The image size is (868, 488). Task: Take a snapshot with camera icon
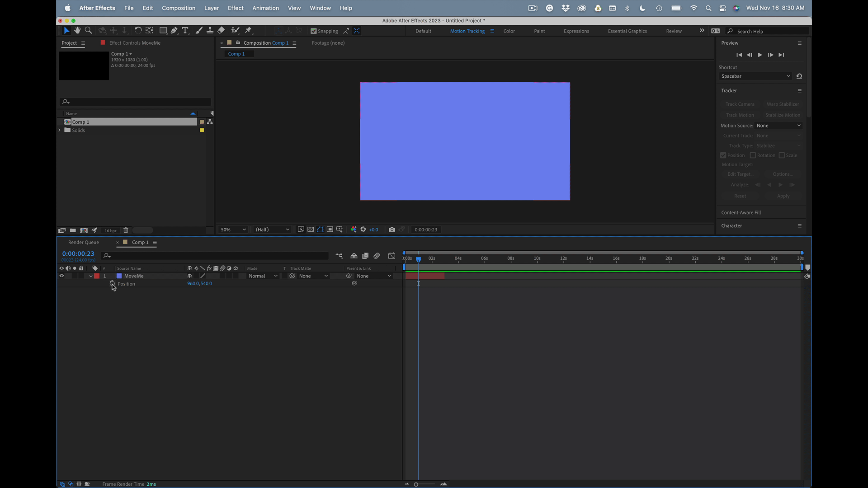392,230
